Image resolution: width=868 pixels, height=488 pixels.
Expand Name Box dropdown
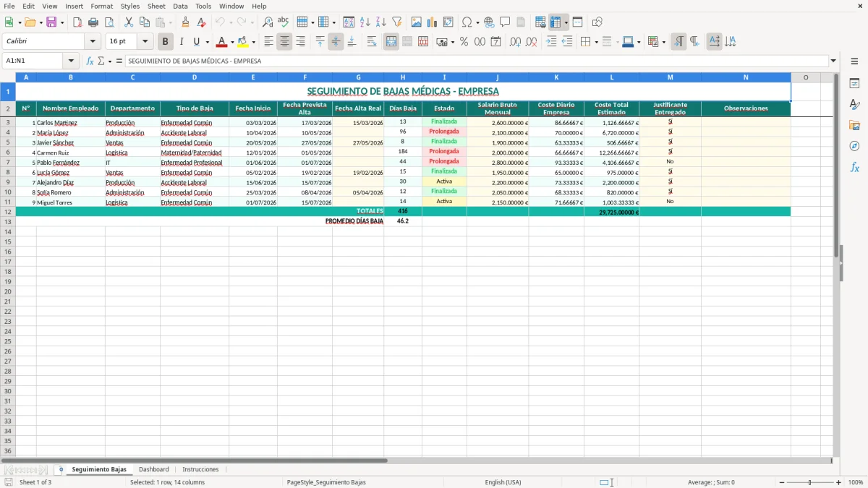pyautogui.click(x=71, y=61)
